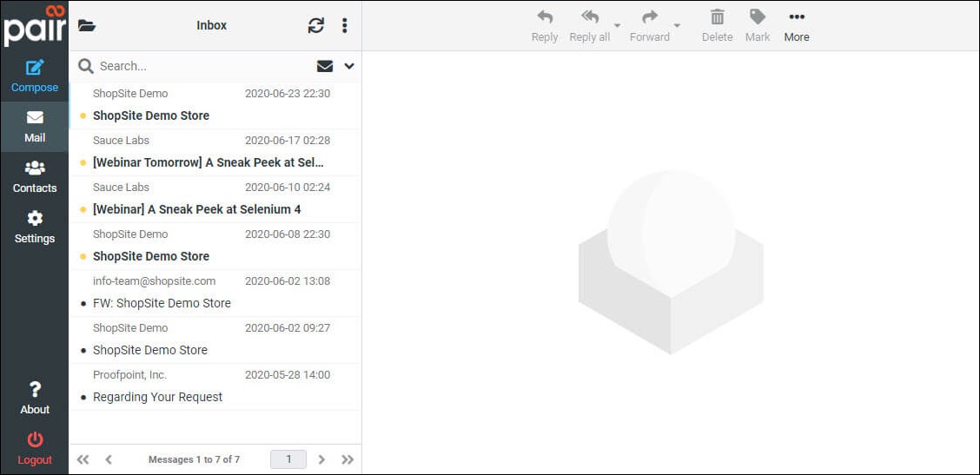
Task: Click sender info-team@shopsite.com
Action: 155,281
